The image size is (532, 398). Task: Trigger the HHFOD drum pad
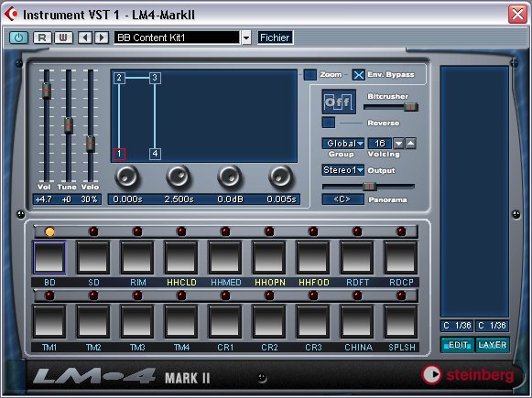pos(313,257)
